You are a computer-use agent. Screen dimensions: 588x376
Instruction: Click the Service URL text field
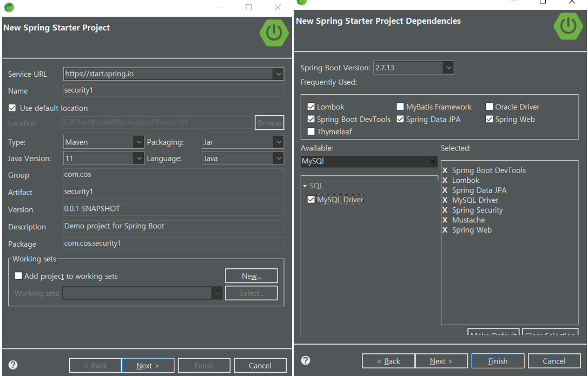pyautogui.click(x=168, y=74)
